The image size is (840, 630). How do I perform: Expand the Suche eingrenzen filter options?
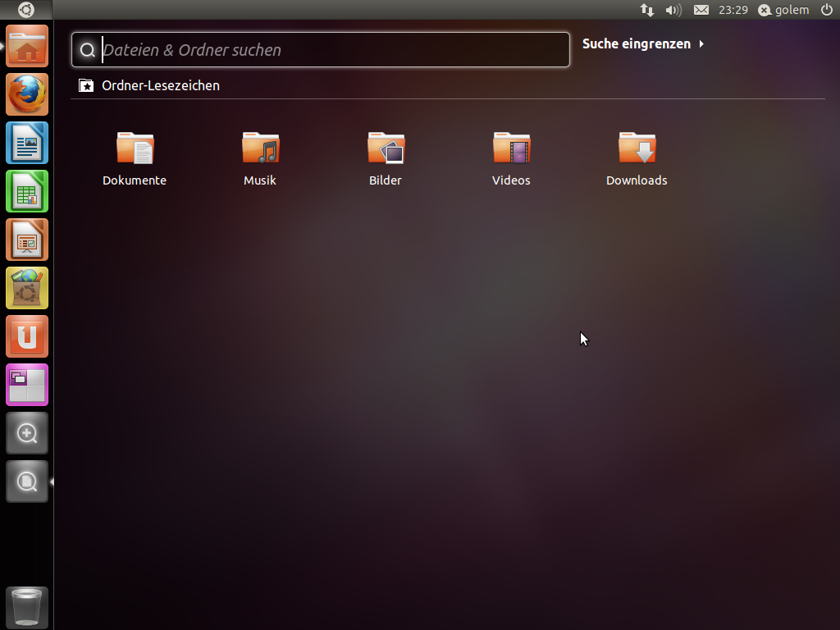643,43
